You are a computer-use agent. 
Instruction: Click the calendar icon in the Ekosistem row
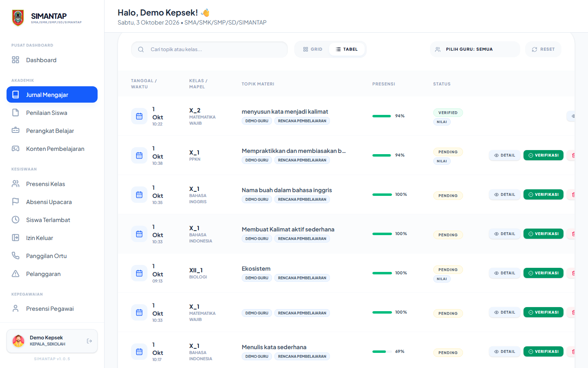point(139,273)
